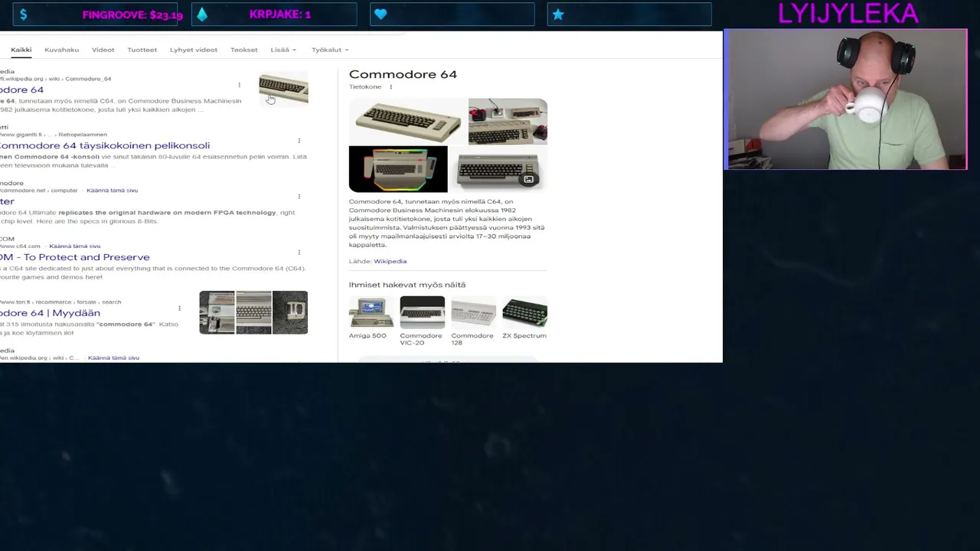Click the 'Ihmiset hakevat myös näitä' heading
The width and height of the screenshot is (980, 551).
coord(407,285)
